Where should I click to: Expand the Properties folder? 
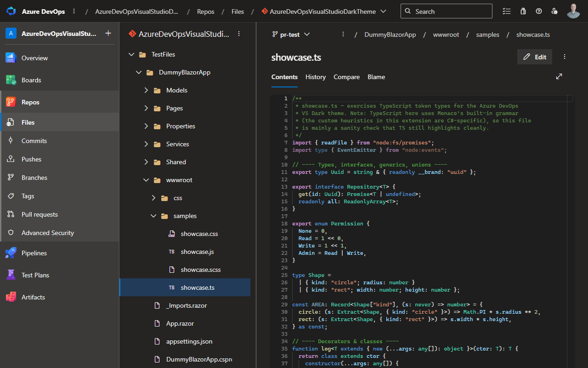tap(146, 126)
